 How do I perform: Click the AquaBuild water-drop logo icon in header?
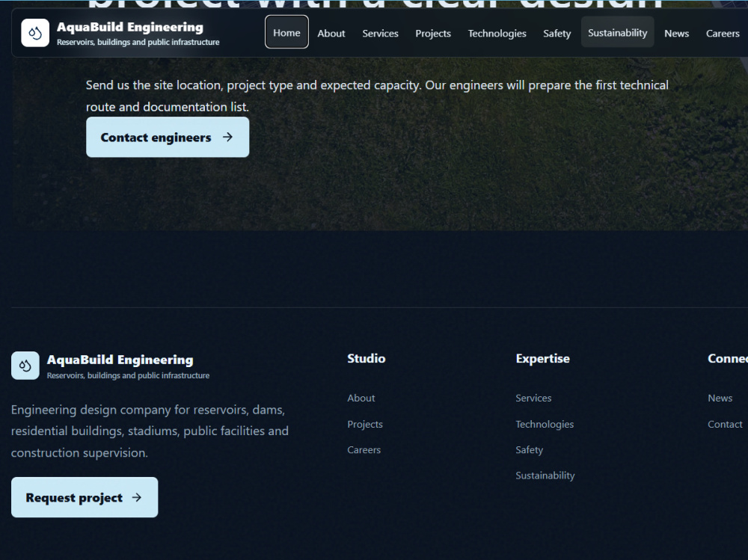(x=35, y=33)
